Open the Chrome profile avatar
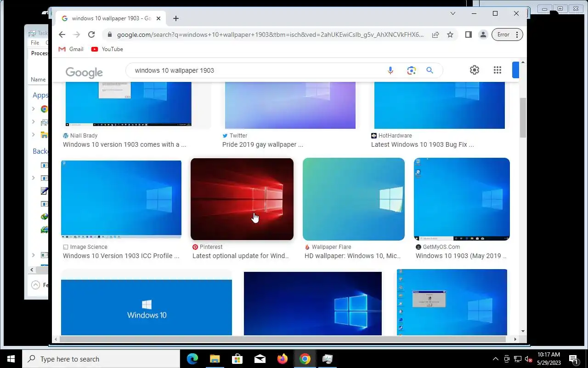 [x=483, y=34]
